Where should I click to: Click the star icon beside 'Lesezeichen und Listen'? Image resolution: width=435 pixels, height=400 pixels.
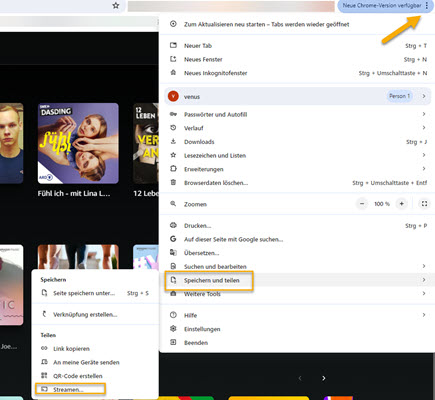pyautogui.click(x=173, y=155)
